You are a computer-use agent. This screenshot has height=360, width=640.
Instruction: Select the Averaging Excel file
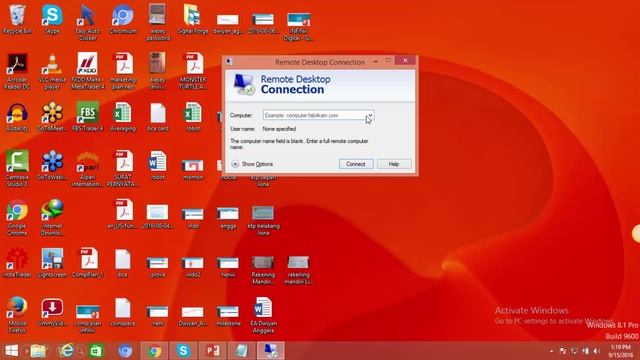coord(123,117)
